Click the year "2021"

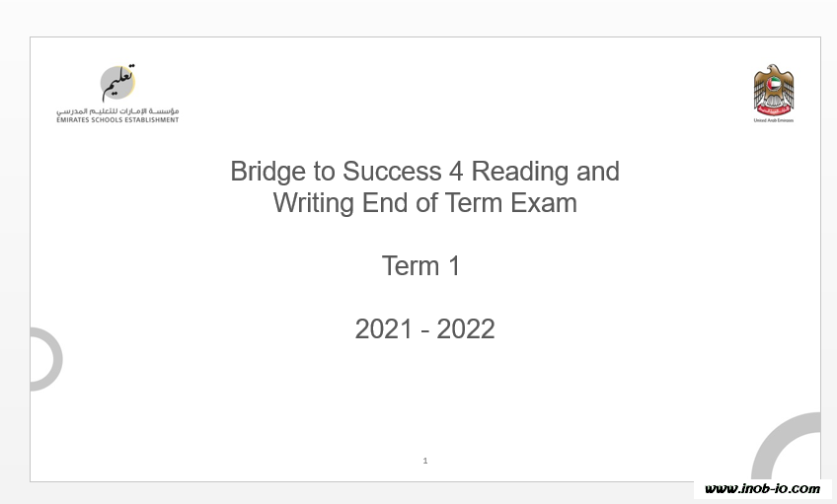pyautogui.click(x=383, y=329)
